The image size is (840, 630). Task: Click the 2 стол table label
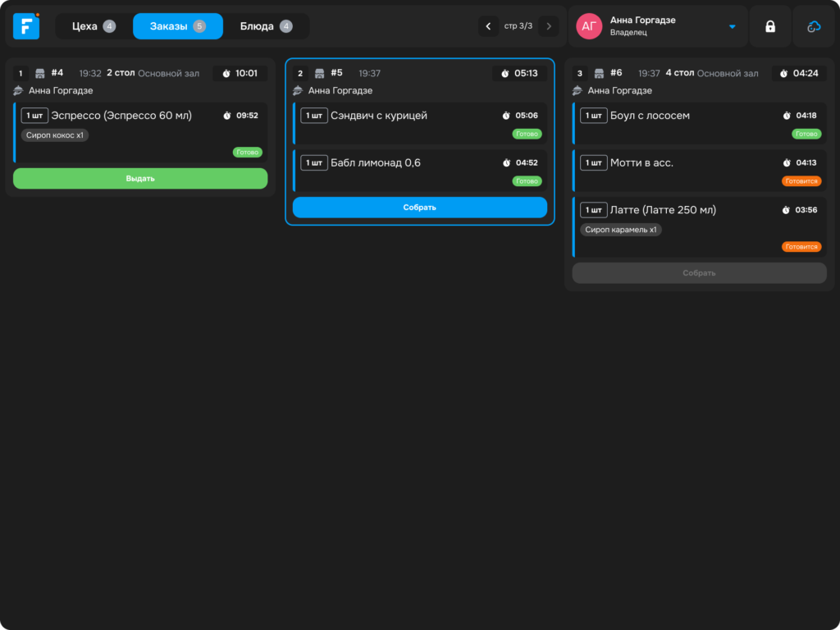121,73
